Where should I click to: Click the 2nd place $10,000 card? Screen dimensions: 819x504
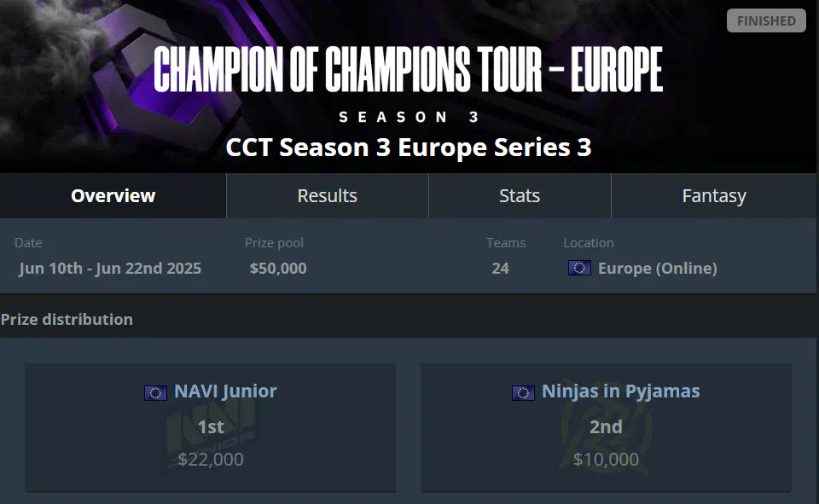coord(606,428)
